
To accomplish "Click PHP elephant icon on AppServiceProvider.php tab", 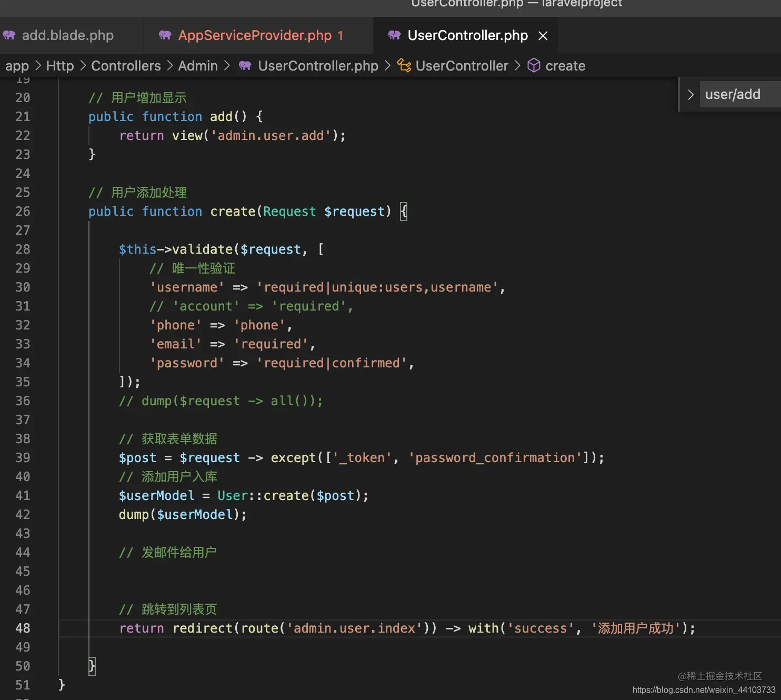I will click(165, 35).
